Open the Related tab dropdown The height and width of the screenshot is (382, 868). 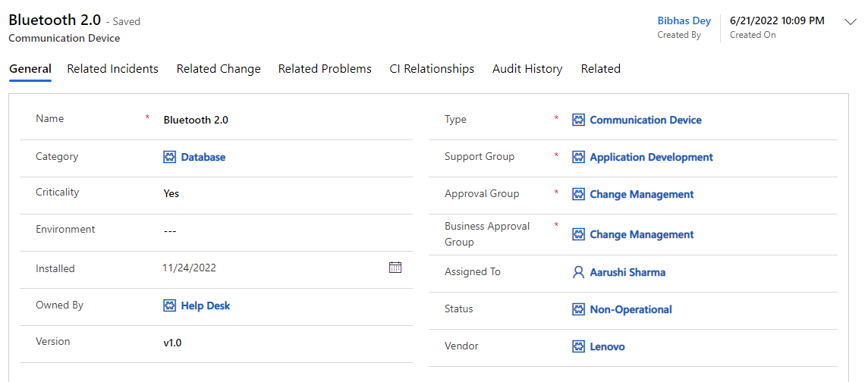[600, 69]
